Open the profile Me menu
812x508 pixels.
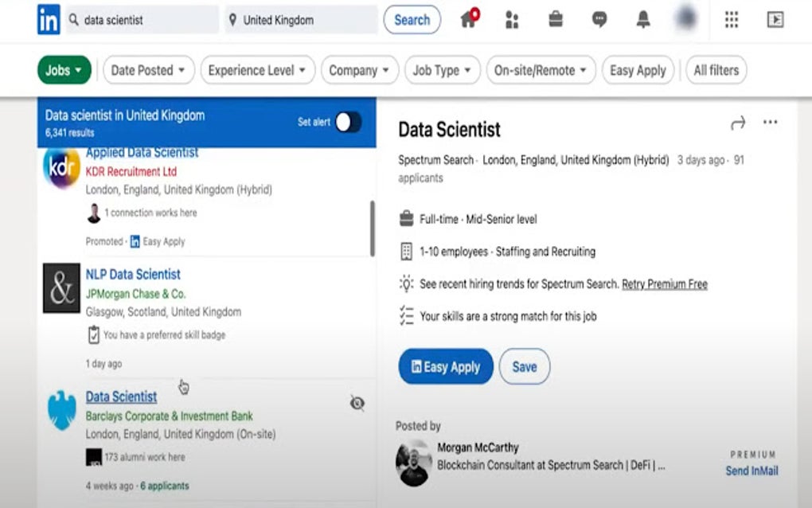pos(685,19)
